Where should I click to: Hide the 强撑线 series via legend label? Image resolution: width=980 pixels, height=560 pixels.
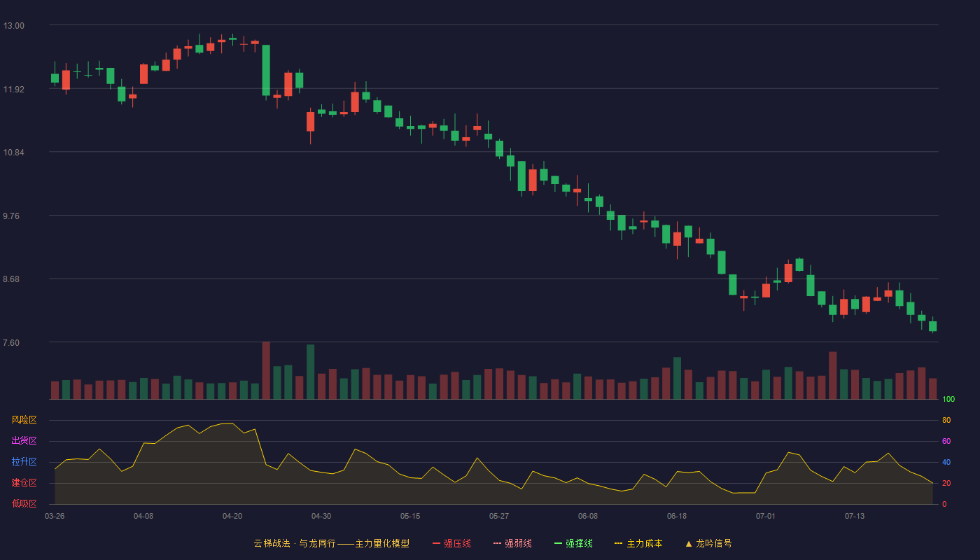[579, 543]
